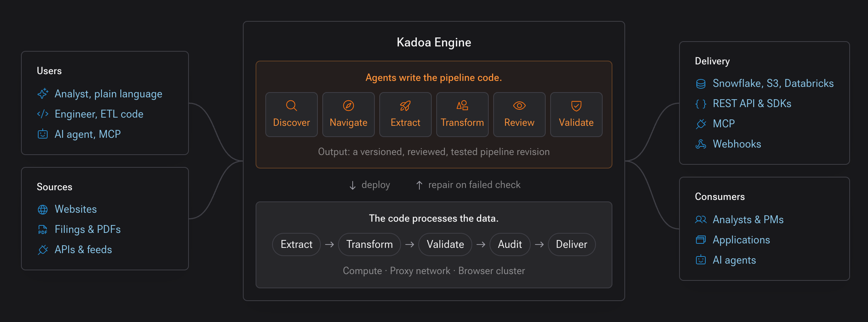Select the Transform pill in the data pipeline row

(x=370, y=244)
